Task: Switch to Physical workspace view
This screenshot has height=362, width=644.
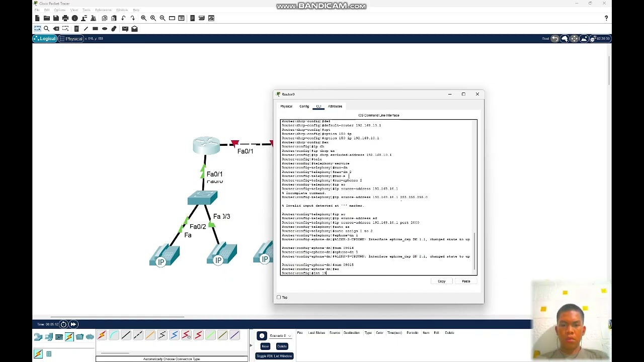Action: coord(71,39)
